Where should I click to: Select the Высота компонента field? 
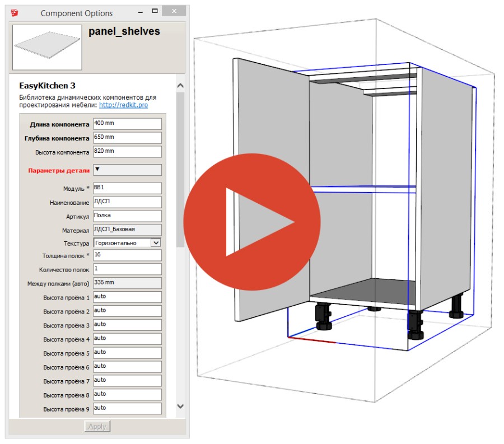point(127,152)
